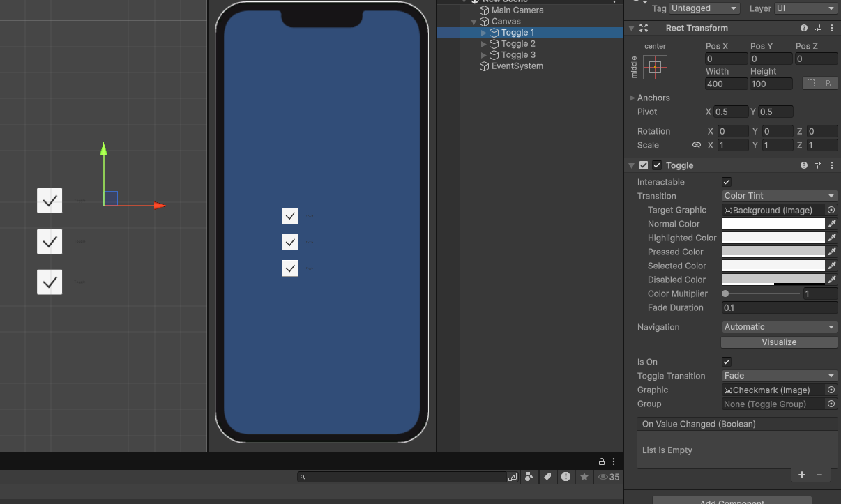Expand Toggle 2 children in Hierarchy
Screen dimensions: 841x504
(484, 44)
